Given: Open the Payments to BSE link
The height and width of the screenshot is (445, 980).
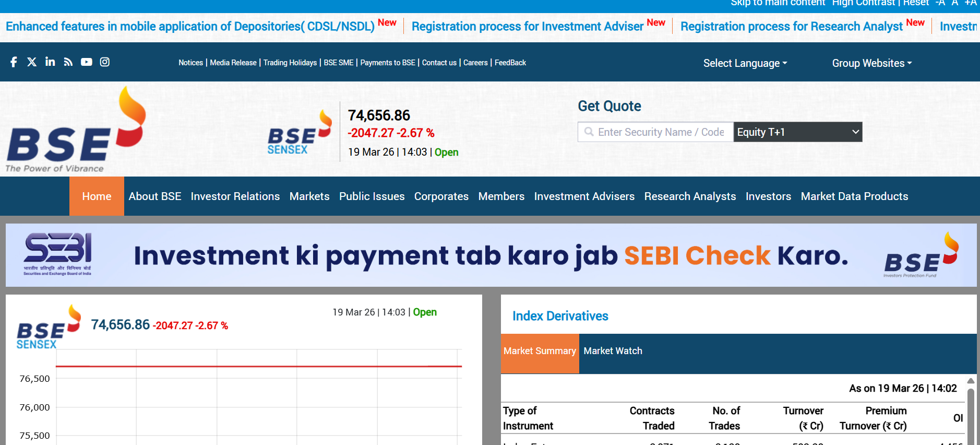Looking at the screenshot, I should click(388, 63).
